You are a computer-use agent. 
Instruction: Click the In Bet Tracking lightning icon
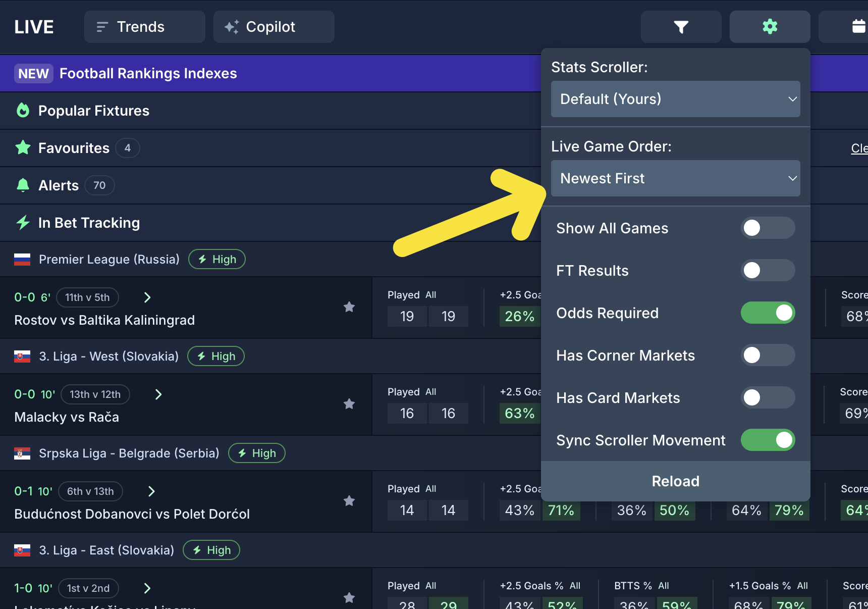23,223
